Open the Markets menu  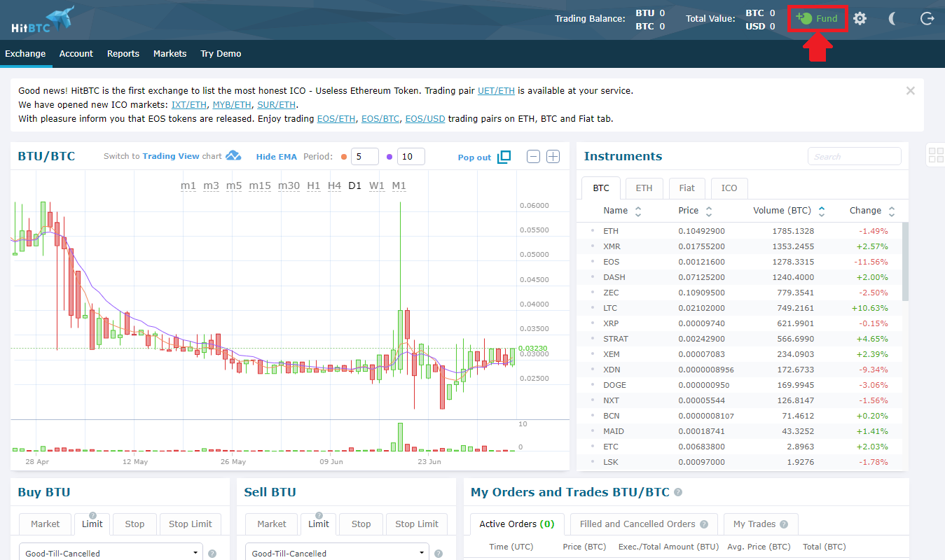tap(170, 54)
